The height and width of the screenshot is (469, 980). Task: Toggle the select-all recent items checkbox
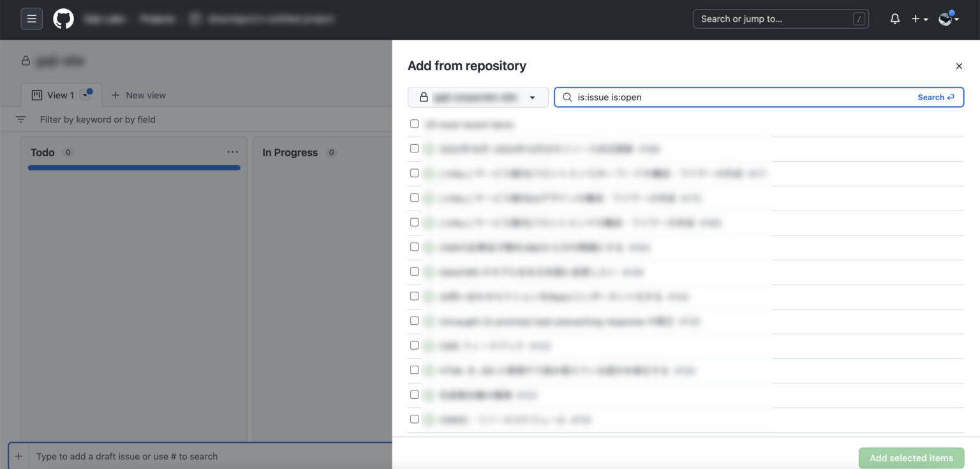(x=414, y=124)
